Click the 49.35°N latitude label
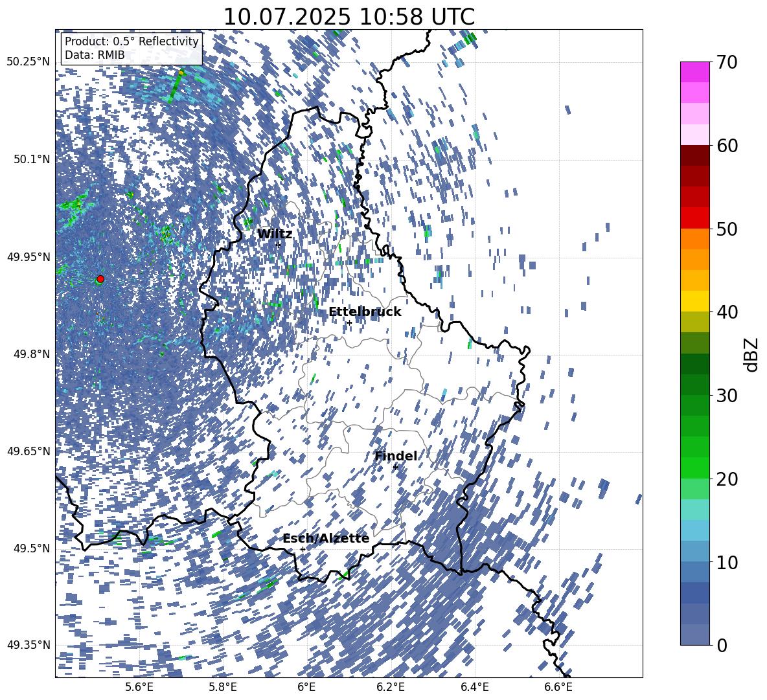Viewport: 767px width, 700px height. [29, 645]
